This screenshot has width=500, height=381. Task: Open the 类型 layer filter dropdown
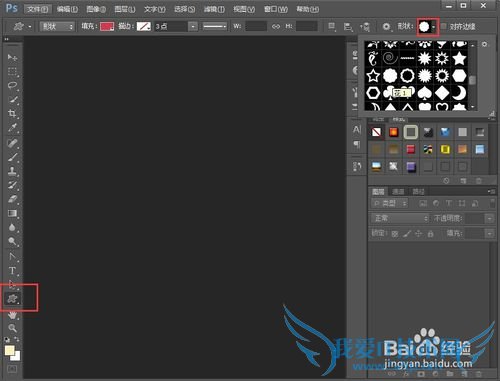[389, 203]
